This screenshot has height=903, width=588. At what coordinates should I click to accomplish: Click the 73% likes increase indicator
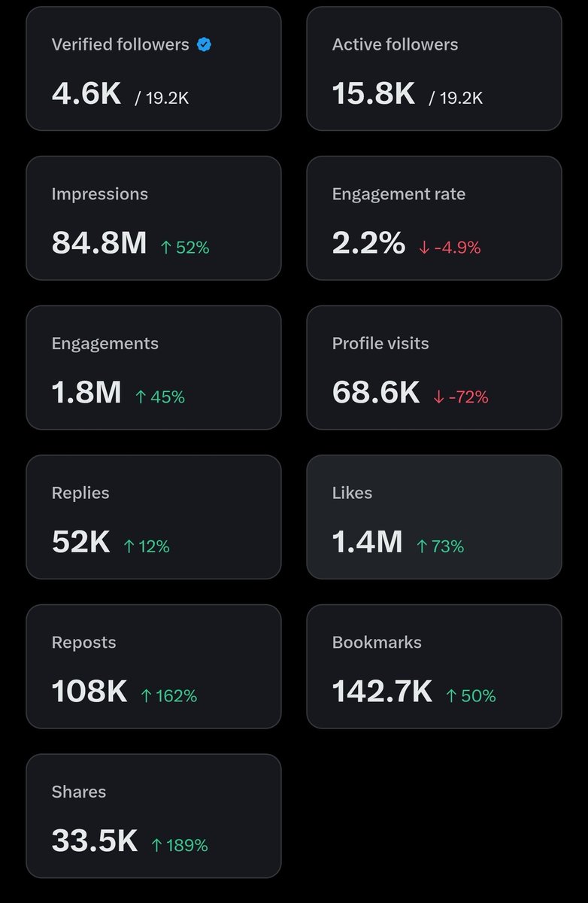pos(441,546)
